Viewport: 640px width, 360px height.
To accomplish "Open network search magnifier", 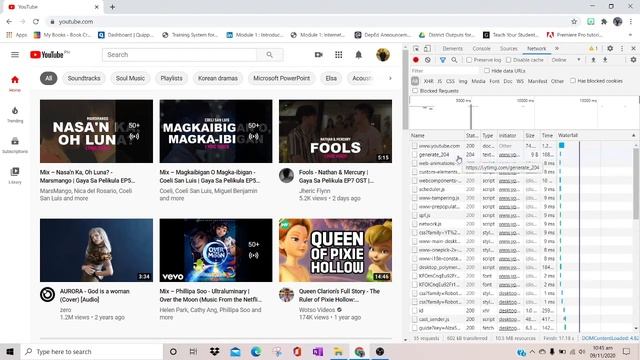I will pyautogui.click(x=454, y=60).
